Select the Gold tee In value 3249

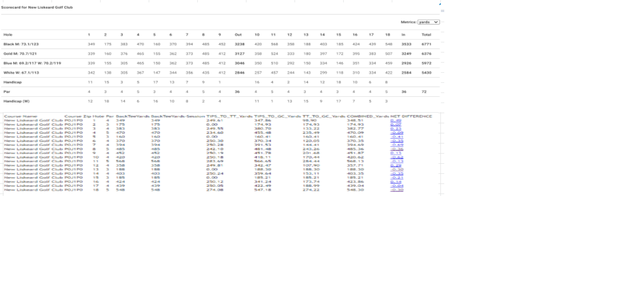tap(407, 53)
